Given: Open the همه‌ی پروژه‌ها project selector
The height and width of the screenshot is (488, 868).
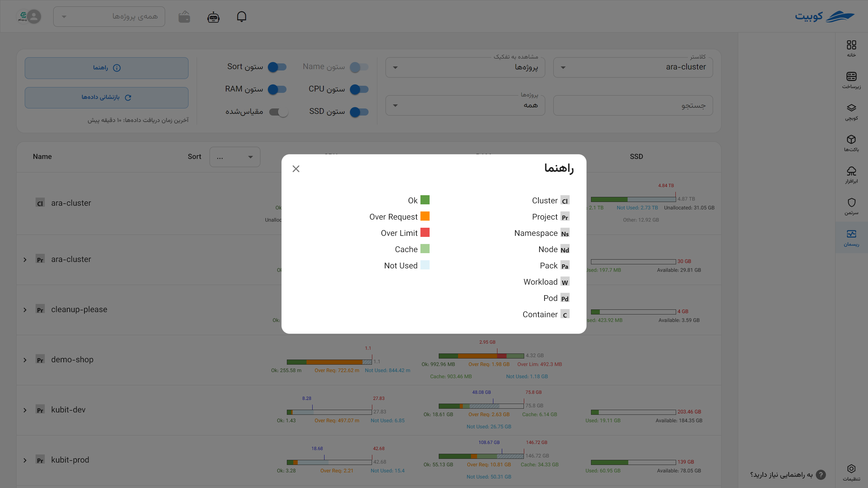Looking at the screenshot, I should coord(109,17).
